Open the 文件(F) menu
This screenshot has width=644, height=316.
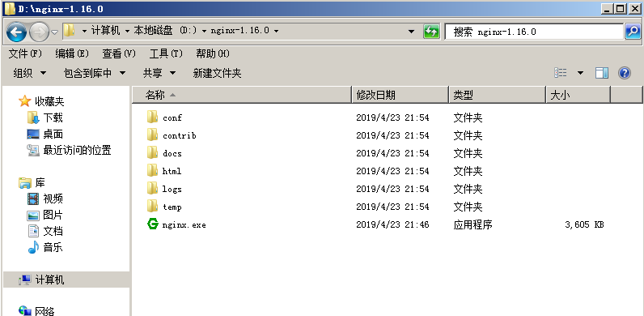[x=25, y=53]
